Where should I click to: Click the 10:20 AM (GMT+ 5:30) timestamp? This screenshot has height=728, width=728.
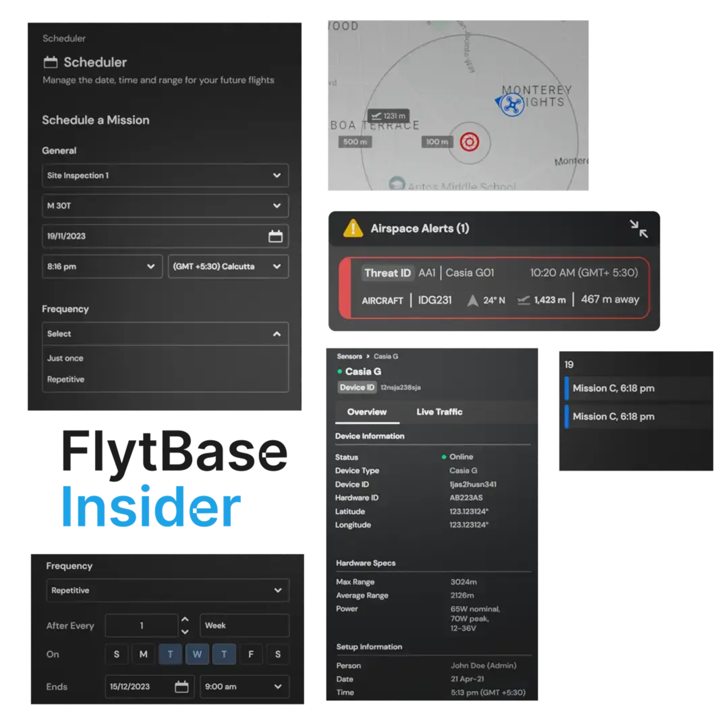(x=584, y=273)
